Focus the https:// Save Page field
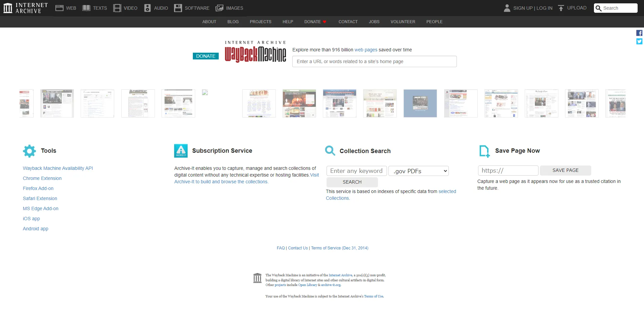644x331 pixels. (508, 171)
